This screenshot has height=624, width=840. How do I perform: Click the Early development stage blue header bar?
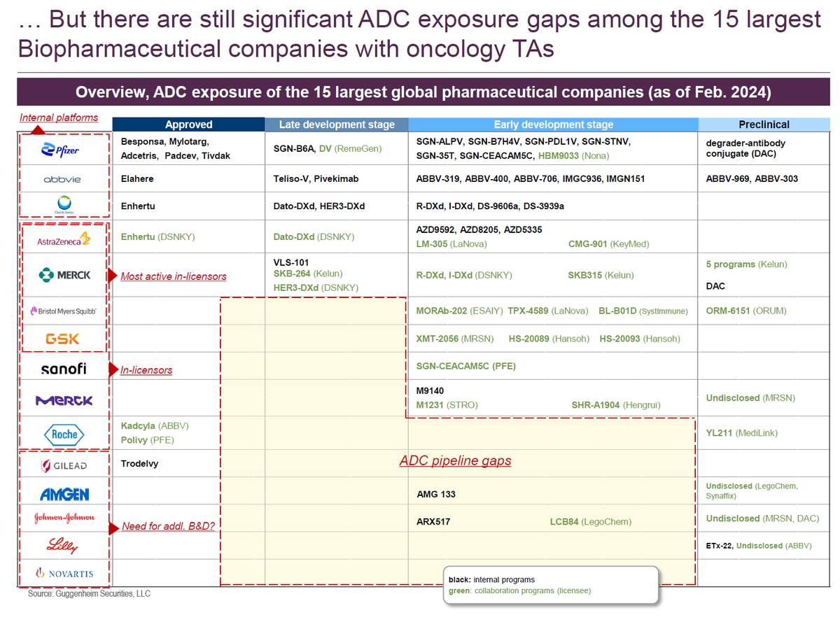click(x=553, y=124)
